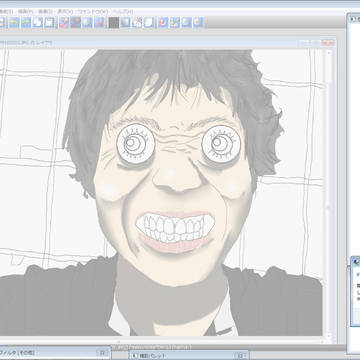The height and width of the screenshot is (360, 360).
Task: Click the scroll-up arrow of the document window
Action: [329, 53]
